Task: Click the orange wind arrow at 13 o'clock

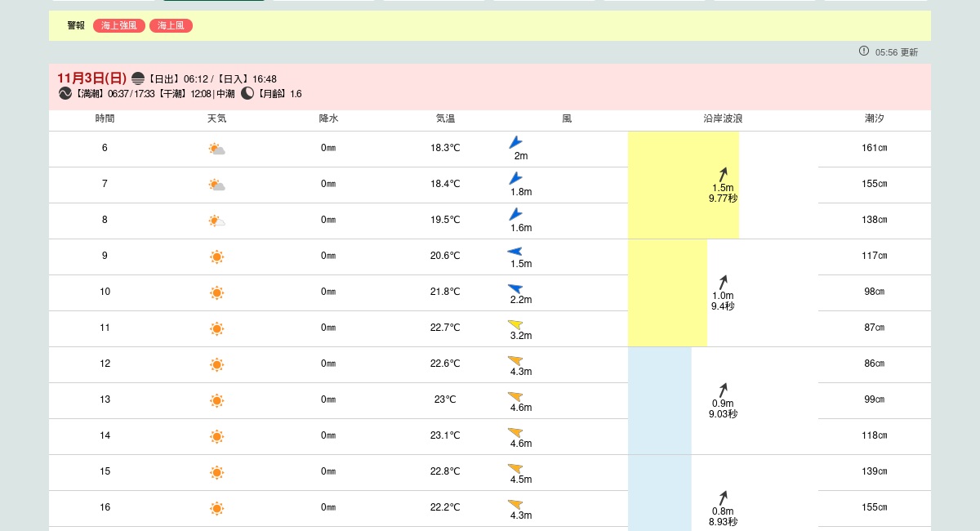Action: pos(514,396)
